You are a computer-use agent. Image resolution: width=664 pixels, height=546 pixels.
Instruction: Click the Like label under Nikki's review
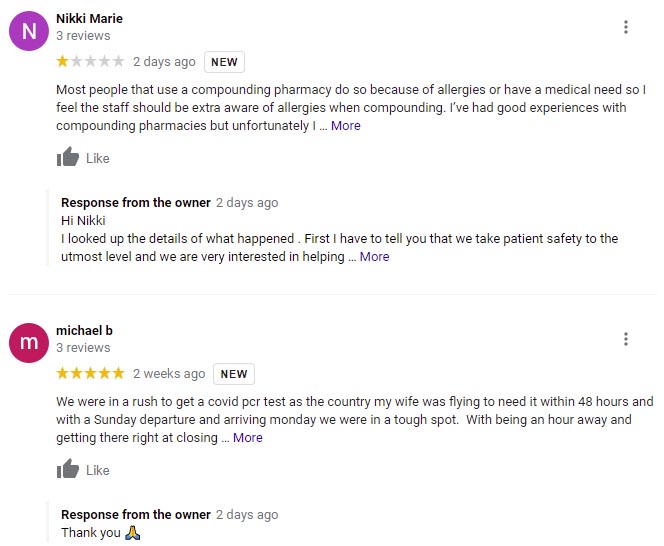pyautogui.click(x=98, y=158)
